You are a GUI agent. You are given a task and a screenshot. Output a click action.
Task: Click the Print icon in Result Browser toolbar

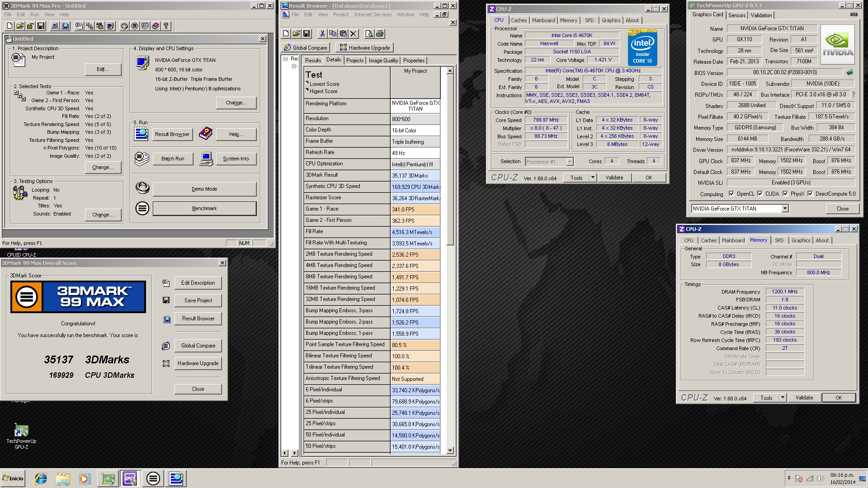[x=380, y=34]
